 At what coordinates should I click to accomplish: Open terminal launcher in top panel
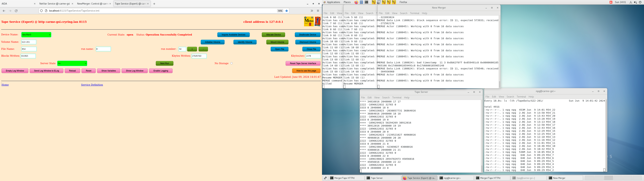pyautogui.click(x=366, y=2)
